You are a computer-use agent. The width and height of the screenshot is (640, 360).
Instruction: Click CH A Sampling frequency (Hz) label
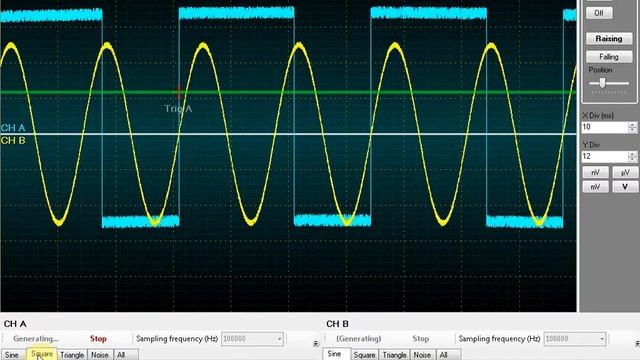click(x=177, y=339)
